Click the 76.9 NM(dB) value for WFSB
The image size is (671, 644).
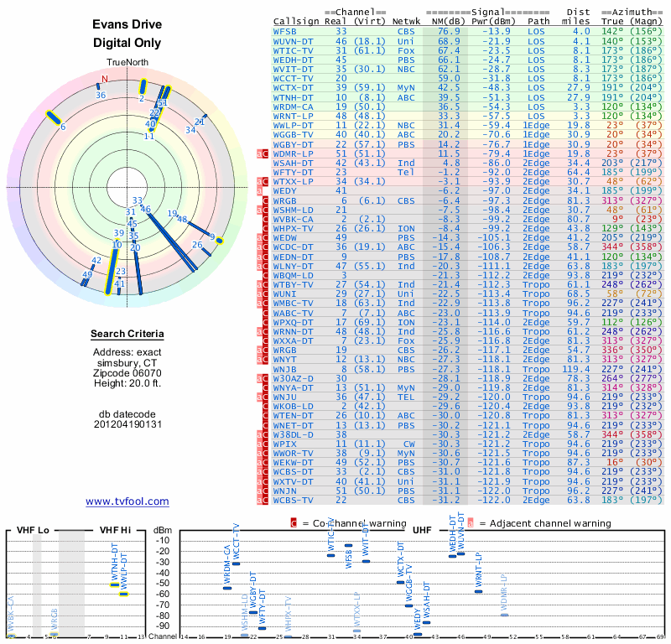point(449,32)
